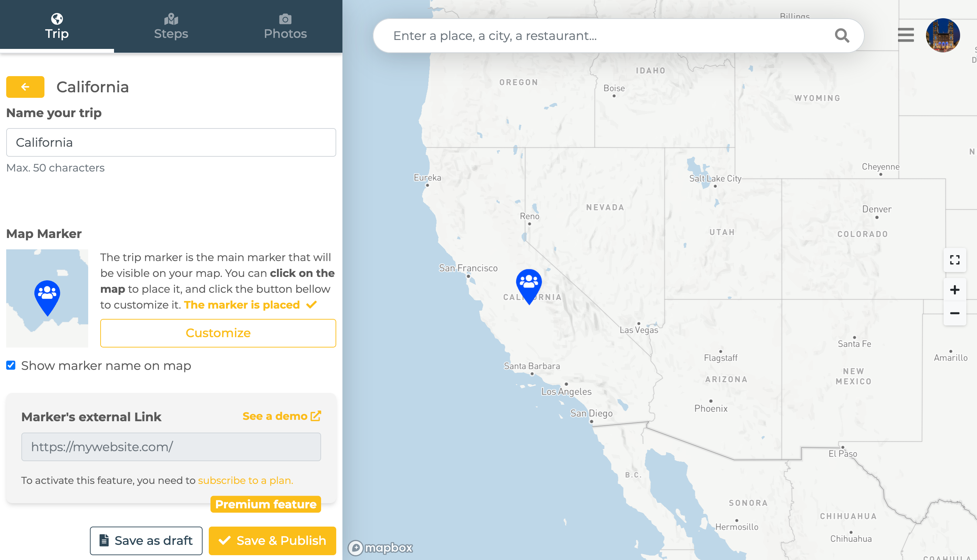The width and height of the screenshot is (977, 560).
Task: Open the See a demo link
Action: (x=281, y=416)
